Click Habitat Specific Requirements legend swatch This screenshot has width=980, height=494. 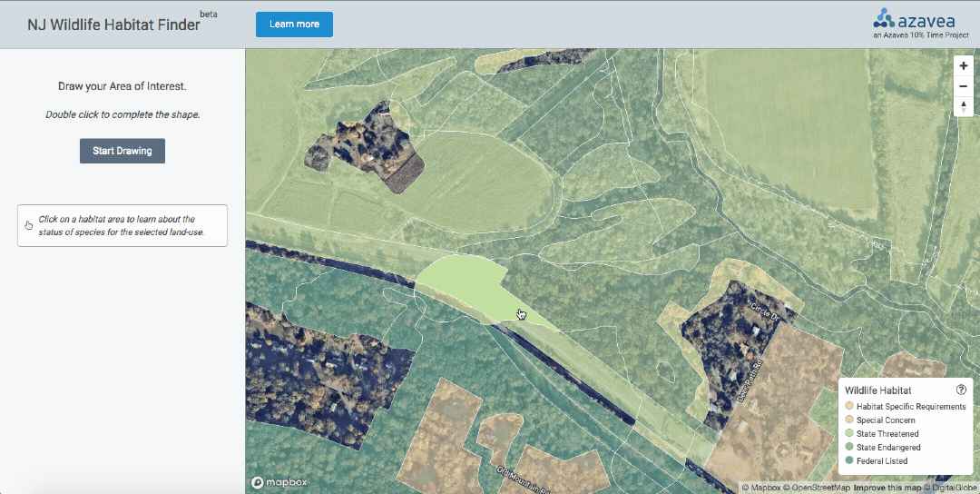tap(849, 407)
